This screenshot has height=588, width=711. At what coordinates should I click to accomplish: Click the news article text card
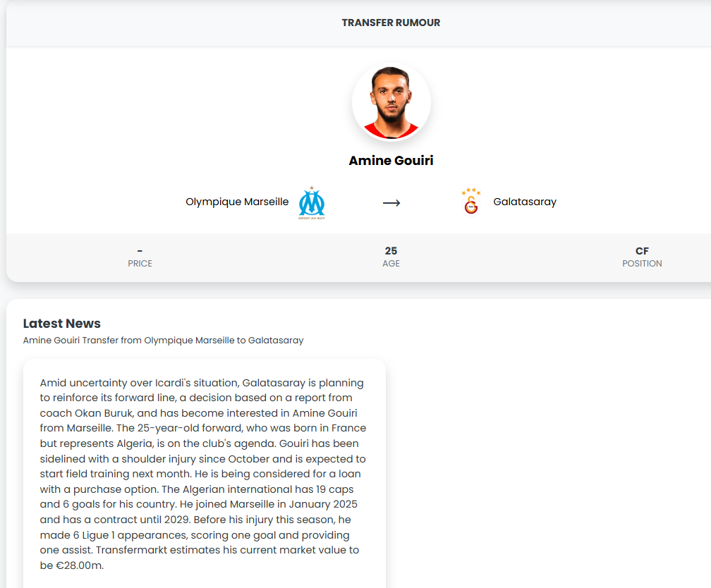tap(204, 472)
